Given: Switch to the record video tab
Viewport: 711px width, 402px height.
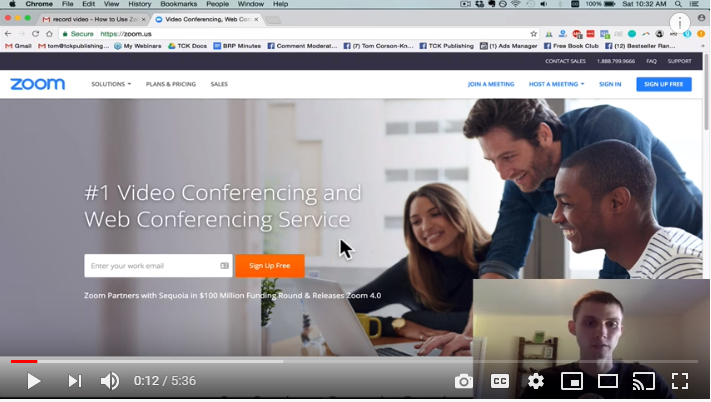Looking at the screenshot, I should pos(93,19).
